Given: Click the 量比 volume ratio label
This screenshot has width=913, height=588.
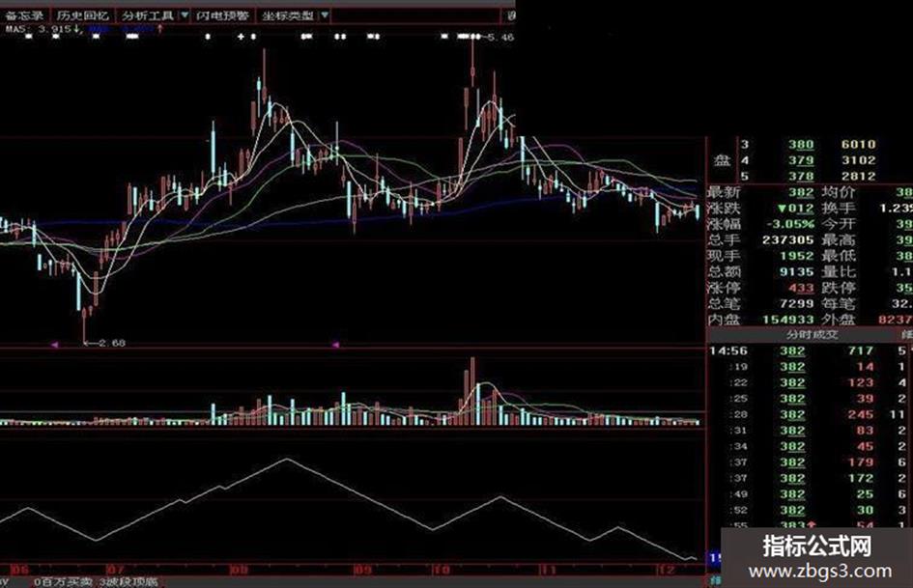Looking at the screenshot, I should [x=839, y=272].
